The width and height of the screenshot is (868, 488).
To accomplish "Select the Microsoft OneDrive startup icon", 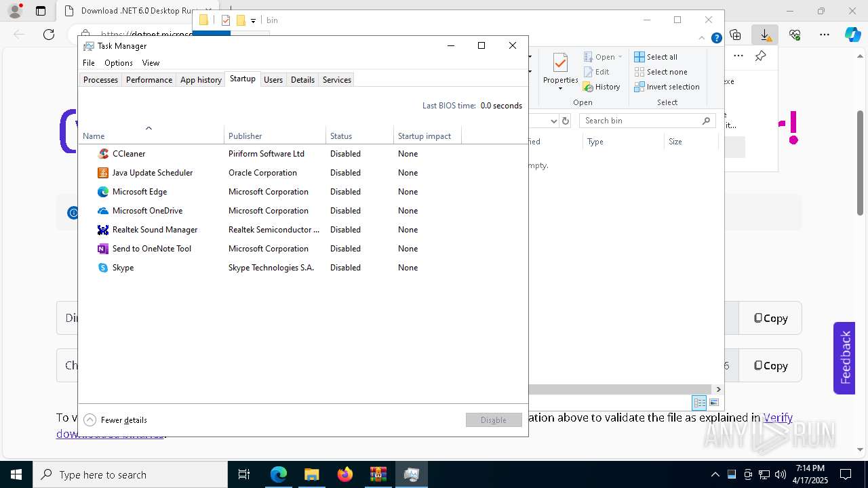I will tap(103, 211).
